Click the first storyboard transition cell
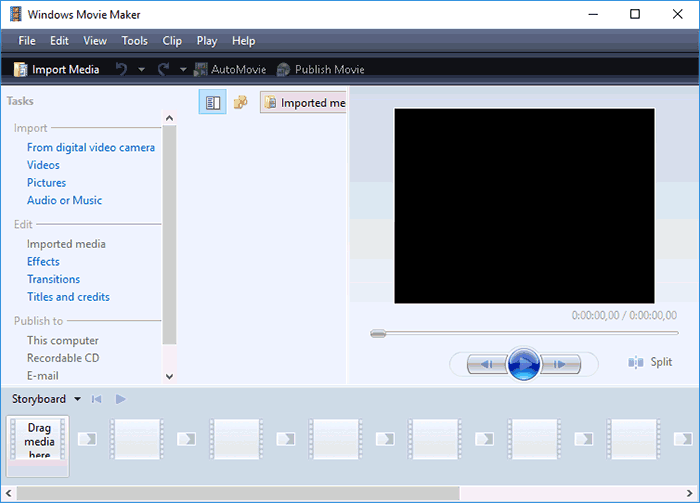Screen dimensions: 700x503 pyautogui.click(x=88, y=439)
